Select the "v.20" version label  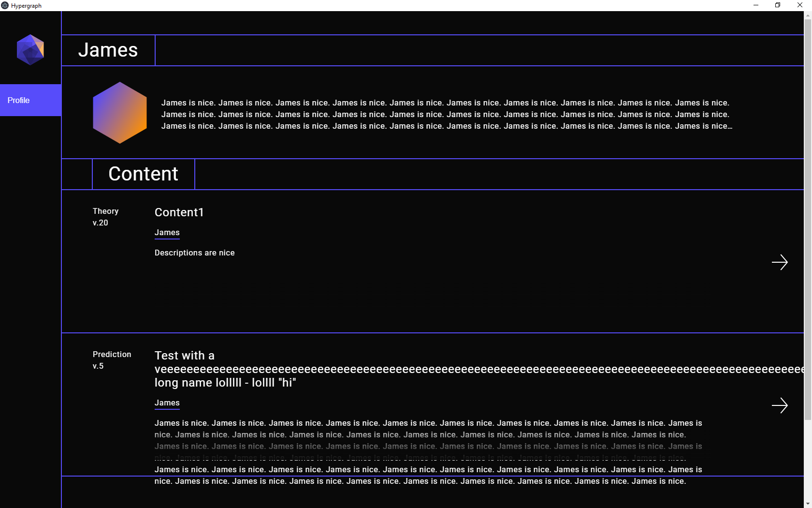pos(101,223)
